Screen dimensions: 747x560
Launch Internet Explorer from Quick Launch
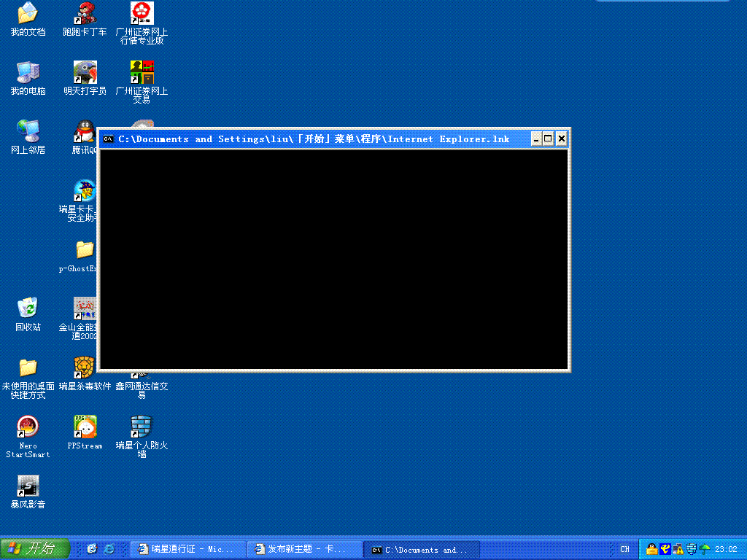[109, 549]
